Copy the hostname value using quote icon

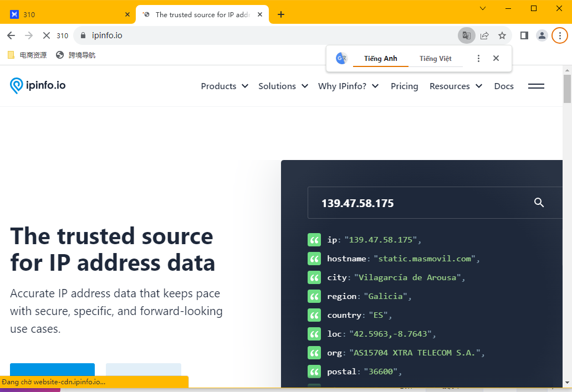[x=314, y=259]
